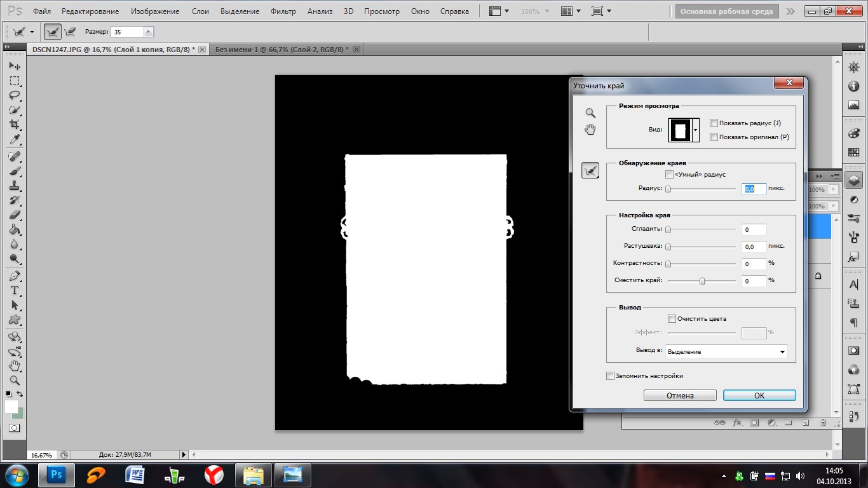Open the Изображение menu
Viewport: 868px width, 488px height.
click(155, 11)
